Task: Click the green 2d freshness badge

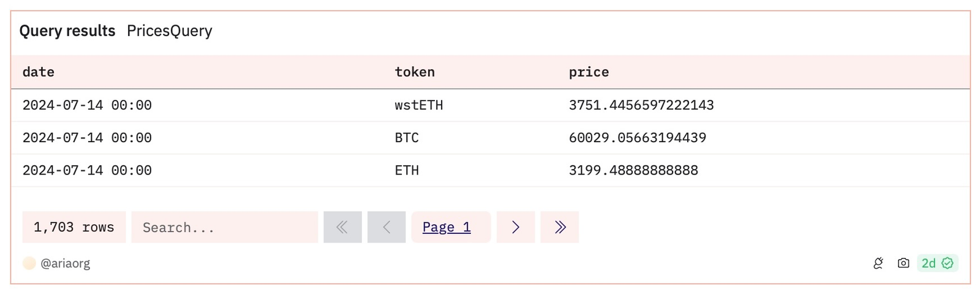Action: [x=937, y=263]
